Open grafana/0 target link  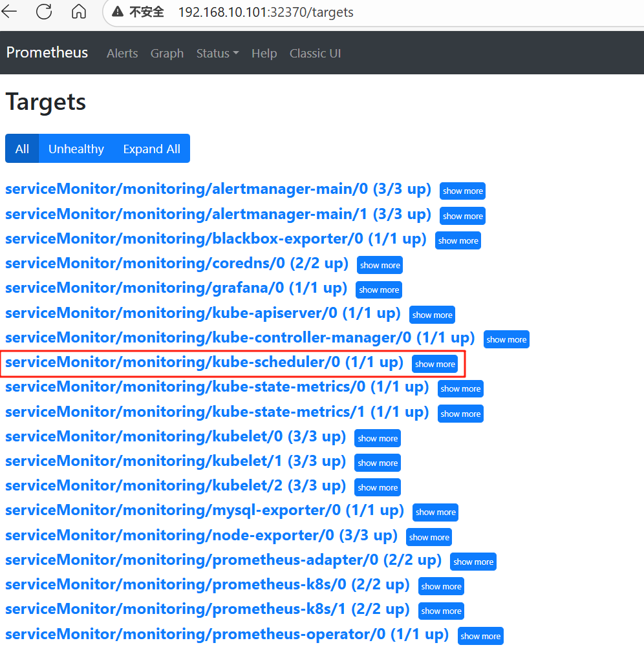pyautogui.click(x=176, y=288)
